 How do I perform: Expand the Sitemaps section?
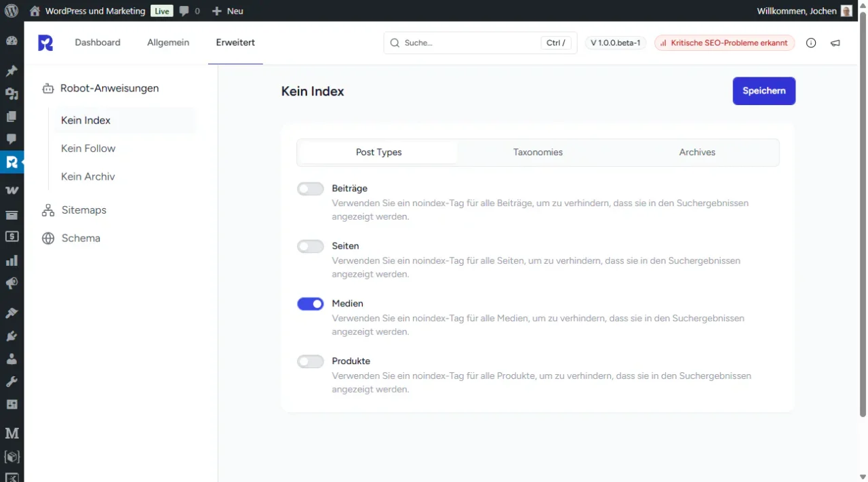pos(83,210)
